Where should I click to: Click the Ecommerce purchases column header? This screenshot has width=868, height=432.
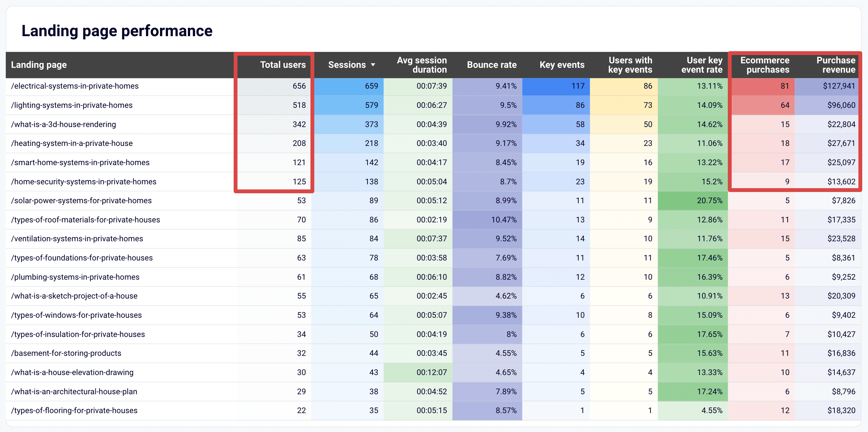765,65
